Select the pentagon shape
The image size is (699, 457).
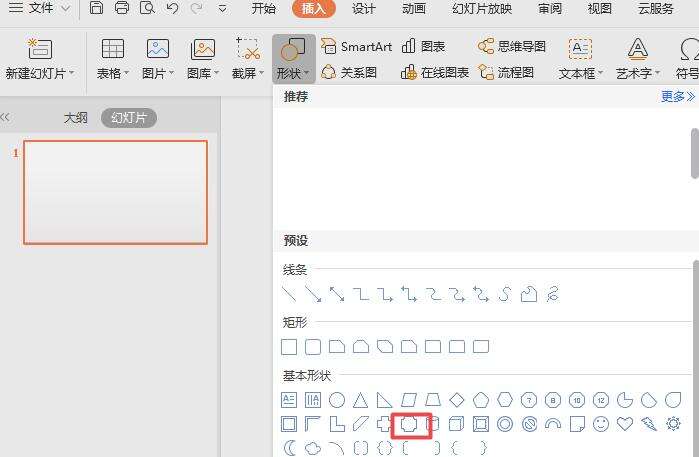coord(481,400)
